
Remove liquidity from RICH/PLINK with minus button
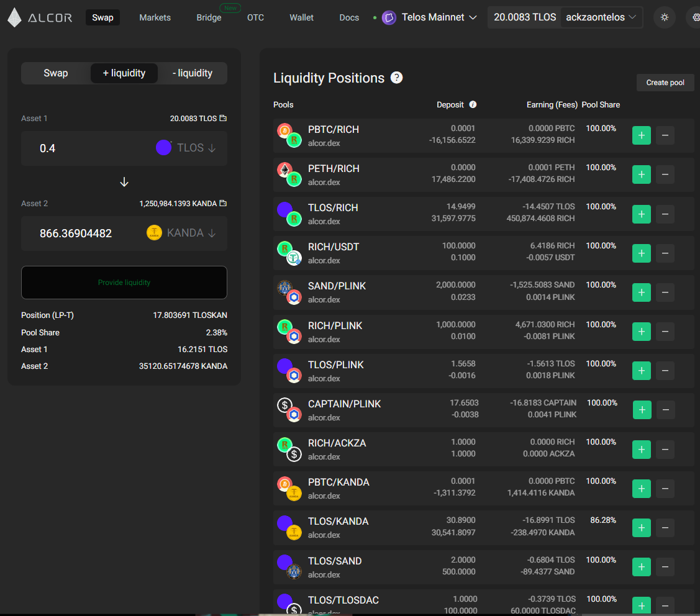point(665,331)
